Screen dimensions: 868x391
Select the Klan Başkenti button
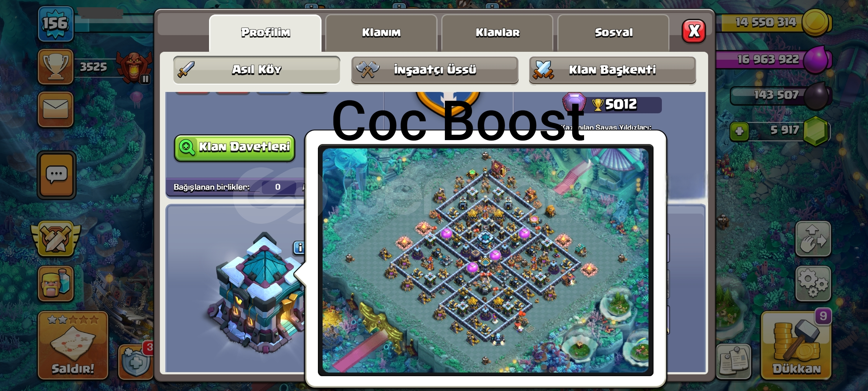tap(613, 70)
